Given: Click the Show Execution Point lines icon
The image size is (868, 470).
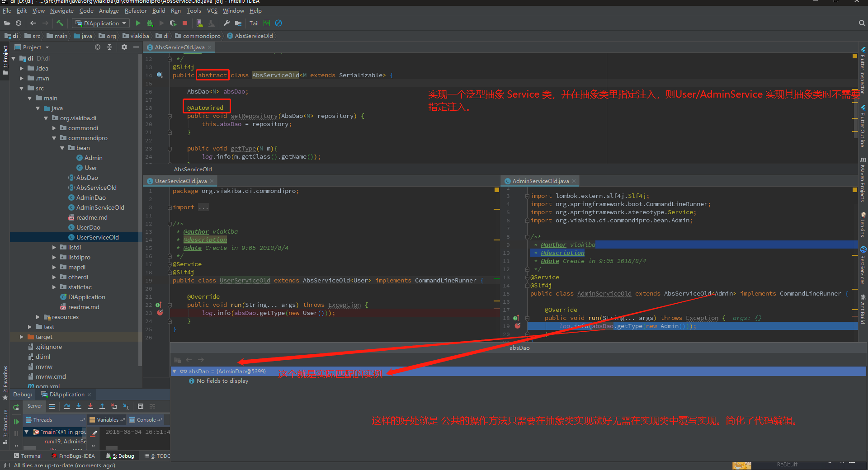Looking at the screenshot, I should tap(52, 406).
